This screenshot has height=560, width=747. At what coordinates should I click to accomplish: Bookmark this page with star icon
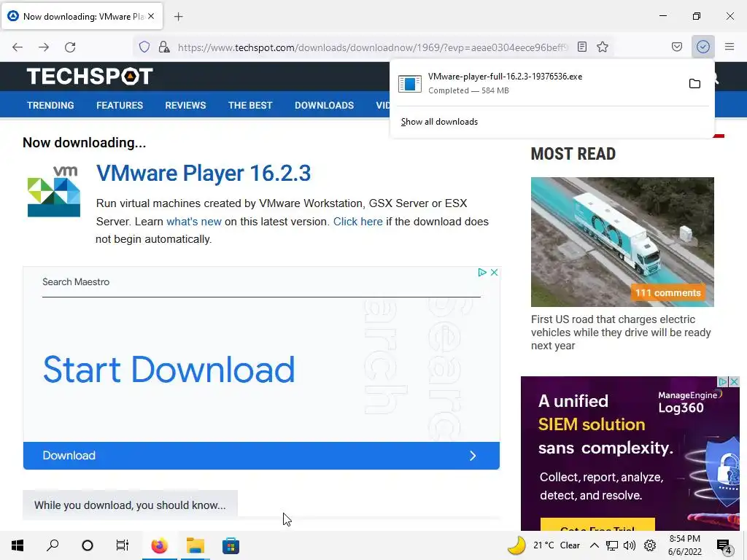603,47
